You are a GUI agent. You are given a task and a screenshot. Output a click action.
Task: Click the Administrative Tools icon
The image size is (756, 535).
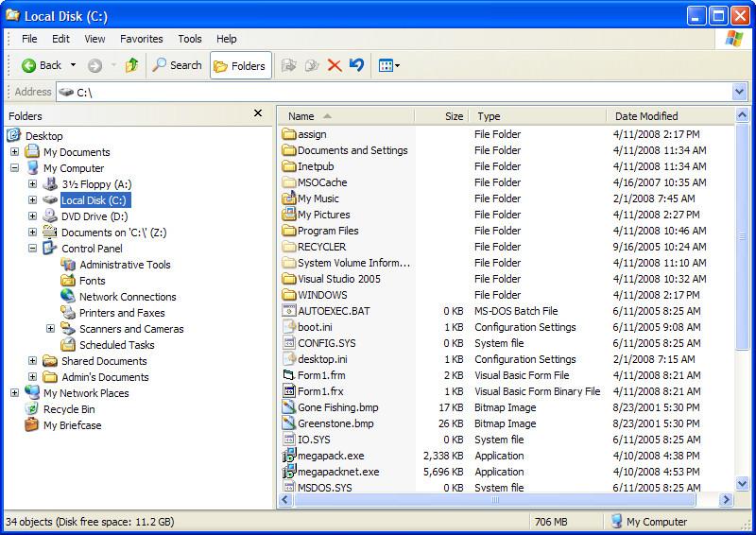[68, 265]
